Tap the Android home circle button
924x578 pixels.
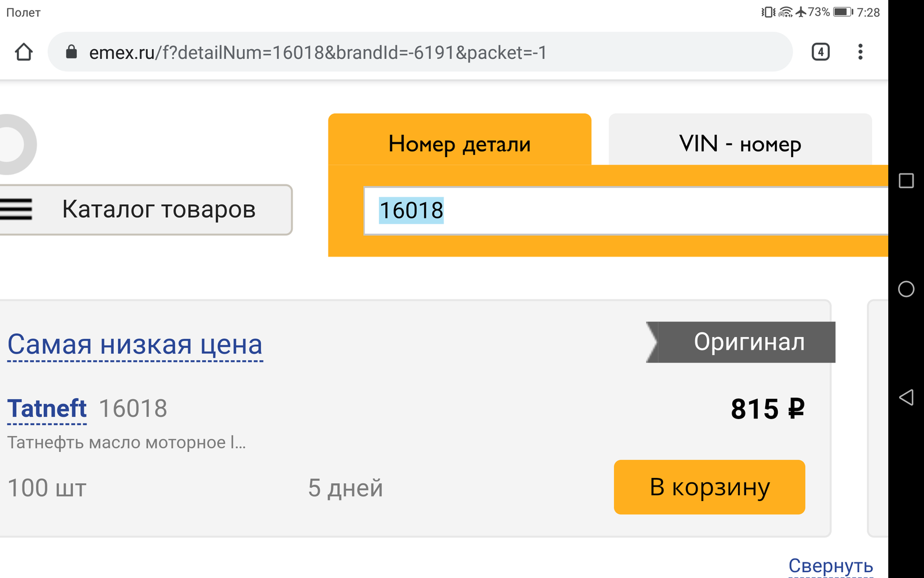click(x=906, y=289)
